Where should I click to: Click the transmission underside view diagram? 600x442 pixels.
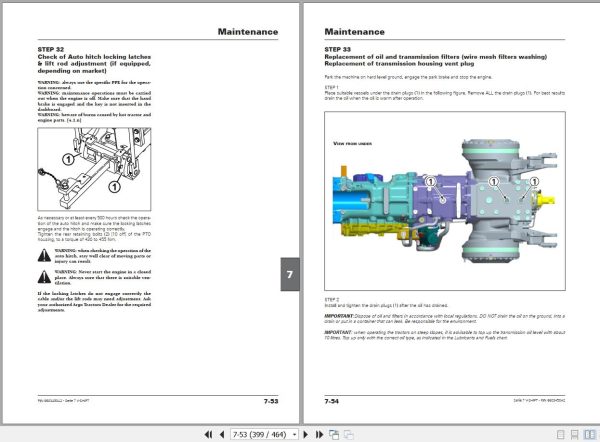pyautogui.click(x=445, y=201)
